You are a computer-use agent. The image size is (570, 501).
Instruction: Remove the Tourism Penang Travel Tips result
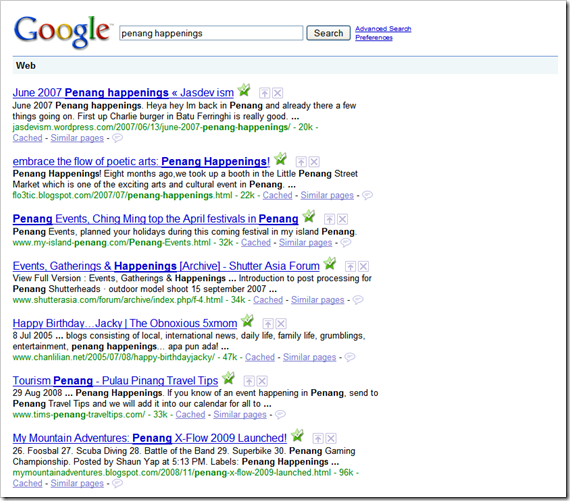tap(262, 381)
